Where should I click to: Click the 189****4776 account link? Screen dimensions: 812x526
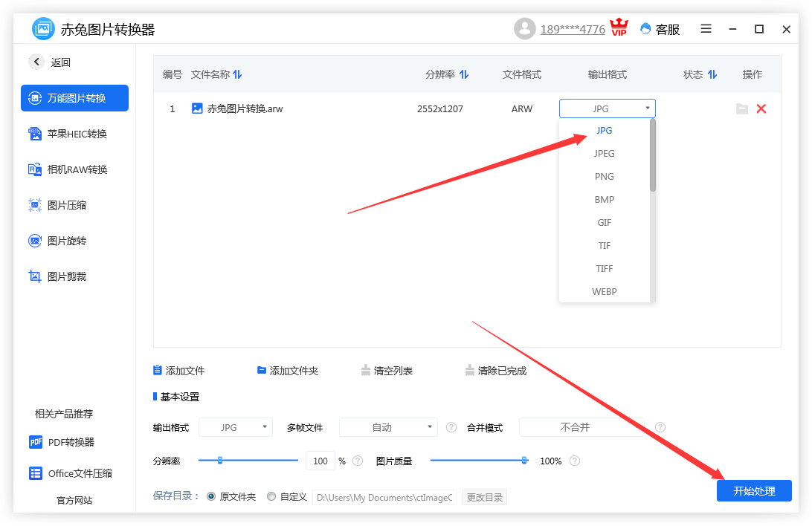tap(573, 30)
